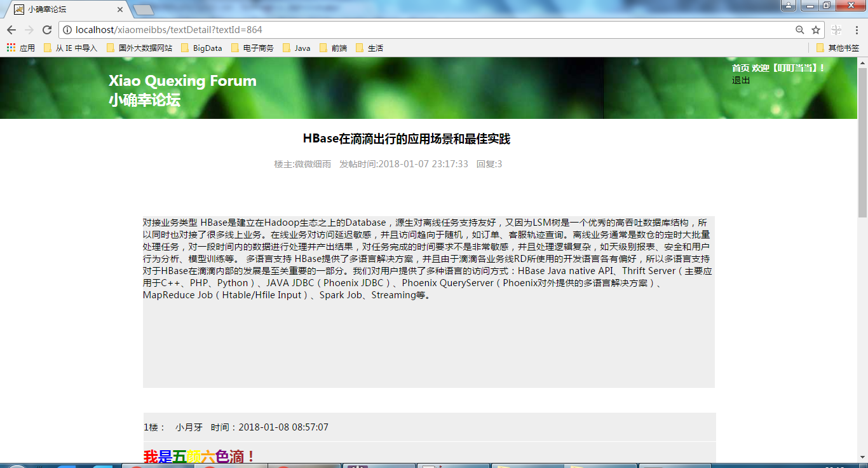Click the 小确幸论坛 banner subtitle

[x=144, y=100]
